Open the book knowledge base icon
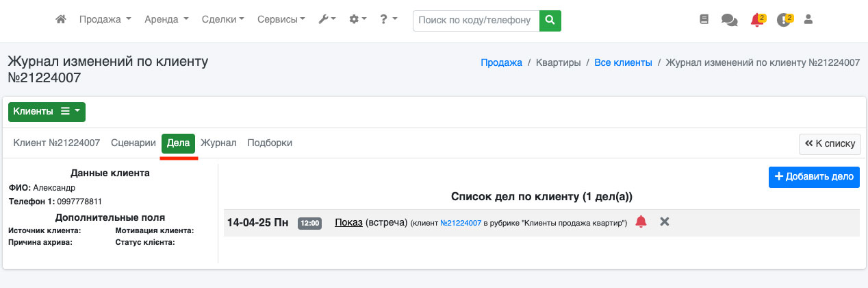Image resolution: width=868 pixels, height=288 pixels. pyautogui.click(x=704, y=20)
